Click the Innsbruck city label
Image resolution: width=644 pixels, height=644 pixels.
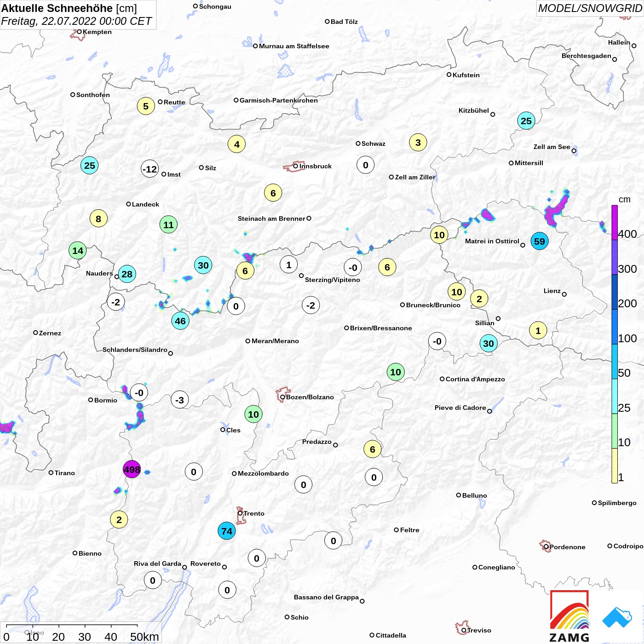[316, 166]
